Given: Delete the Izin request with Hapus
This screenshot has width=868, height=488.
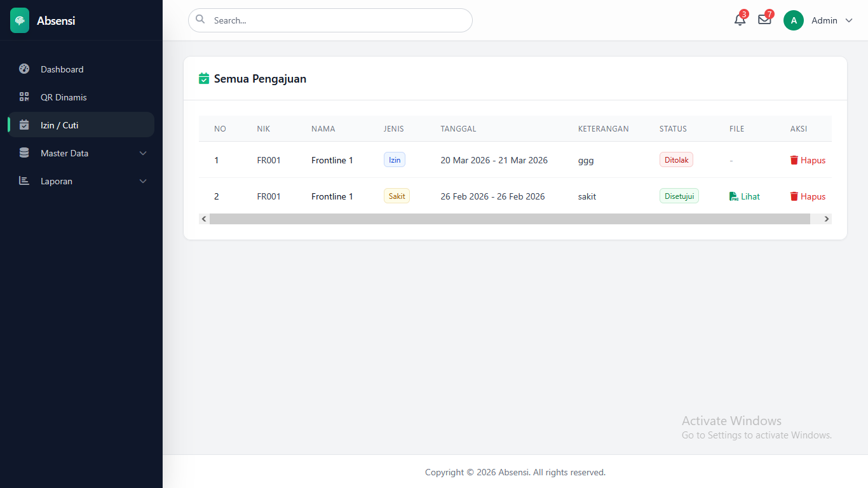Looking at the screenshot, I should pos(808,160).
